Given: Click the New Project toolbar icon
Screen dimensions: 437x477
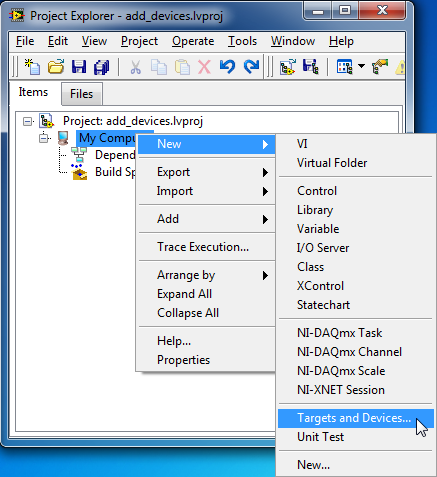Looking at the screenshot, I should click(32, 66).
